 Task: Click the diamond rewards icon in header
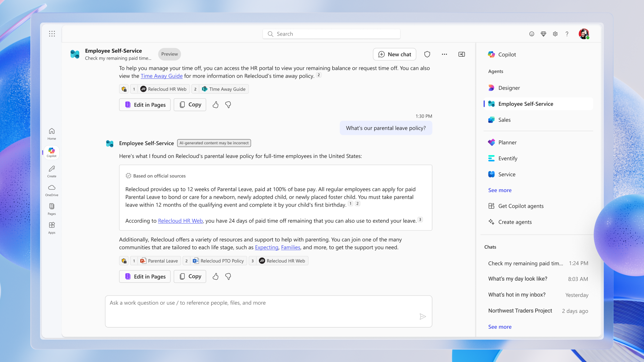pyautogui.click(x=543, y=34)
